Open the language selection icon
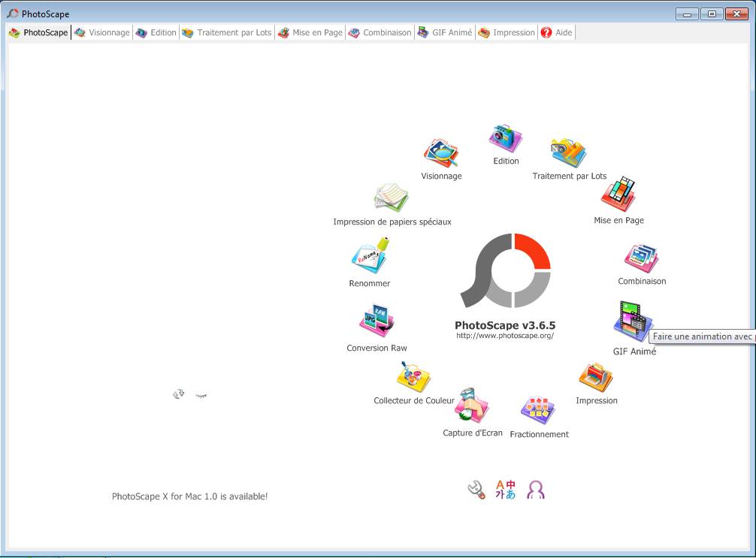This screenshot has width=756, height=558. pyautogui.click(x=505, y=490)
